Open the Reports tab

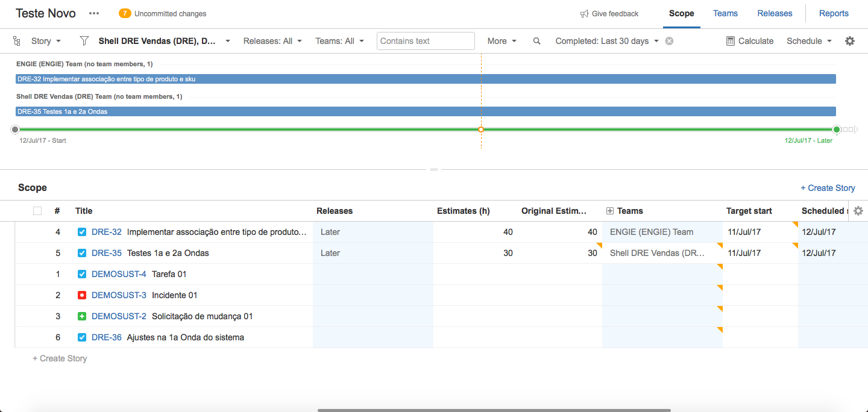pyautogui.click(x=834, y=13)
